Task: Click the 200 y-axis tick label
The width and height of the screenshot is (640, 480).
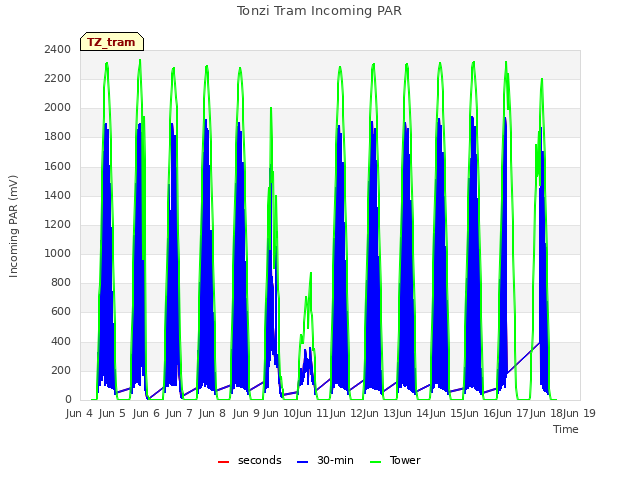Action: tap(61, 370)
